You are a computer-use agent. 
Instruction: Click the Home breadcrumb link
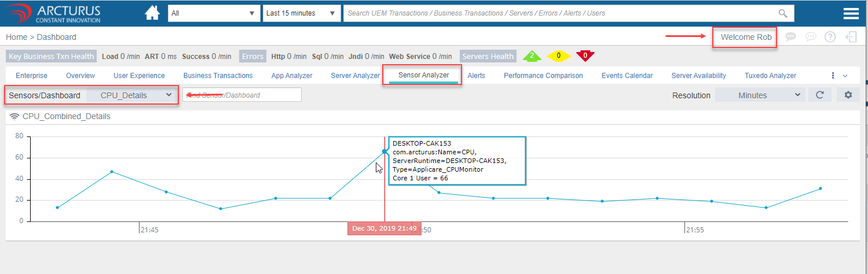tap(16, 37)
